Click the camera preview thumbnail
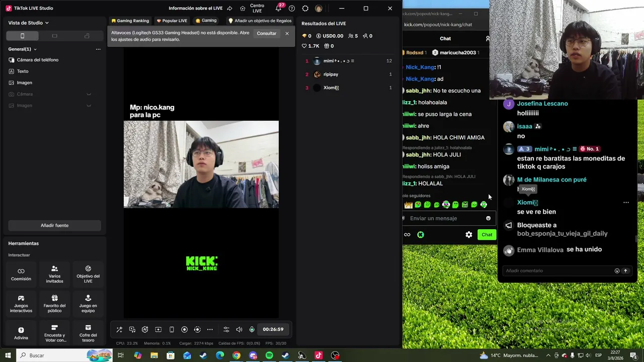 point(201,164)
